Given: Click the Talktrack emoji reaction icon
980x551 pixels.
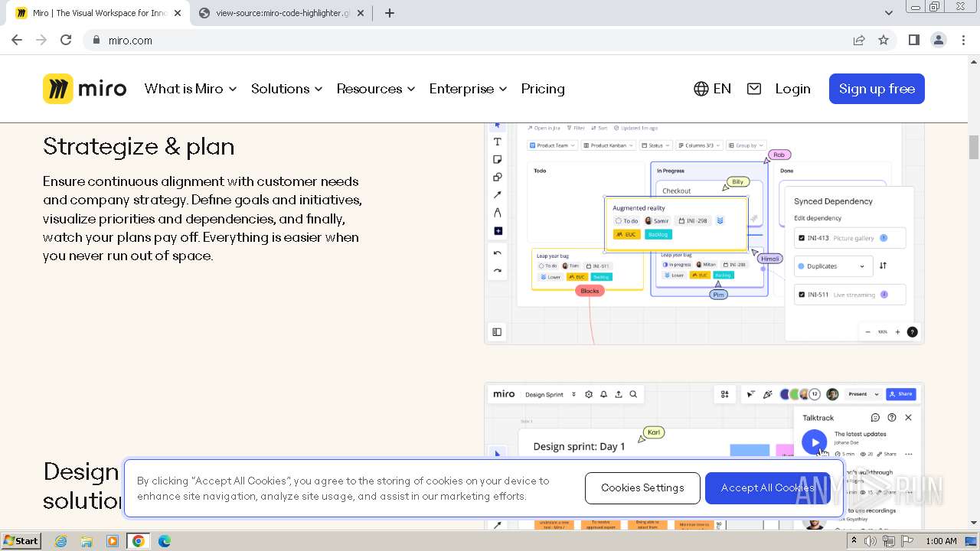Looking at the screenshot, I should (875, 418).
